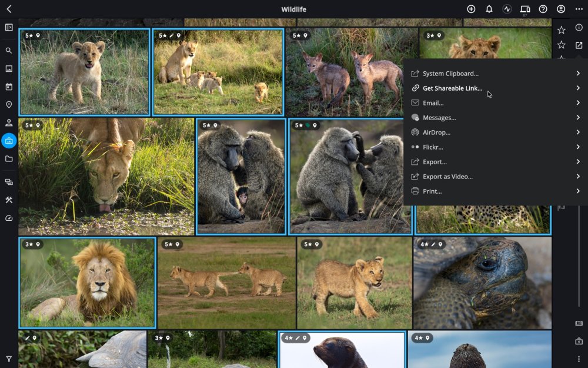
Task: Expand the Print... submenu chevron
Action: (578, 191)
